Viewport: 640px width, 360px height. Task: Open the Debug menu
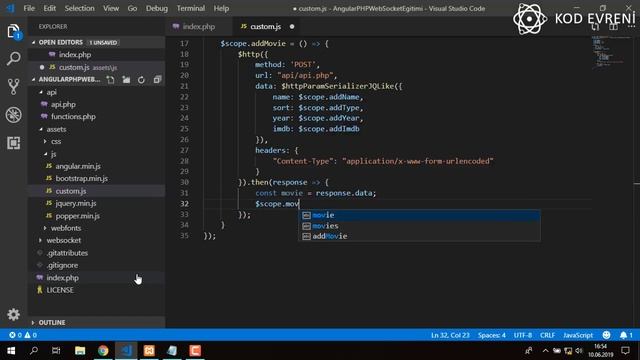point(157,8)
